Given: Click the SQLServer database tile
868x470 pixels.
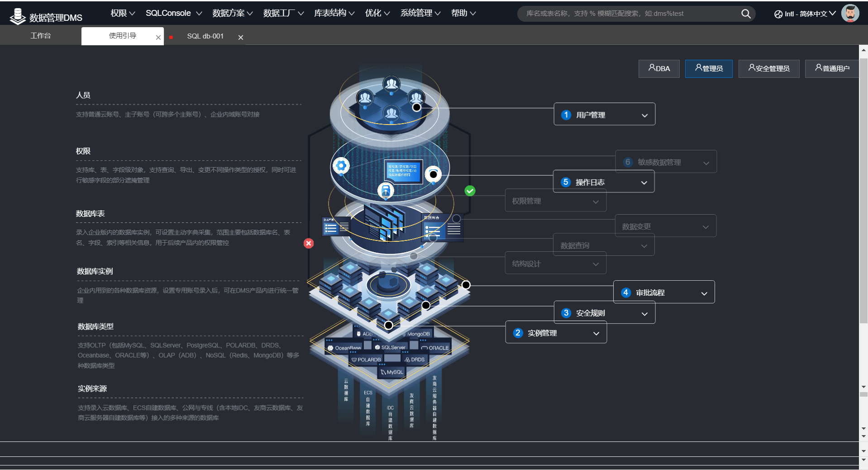Looking at the screenshot, I should [x=390, y=347].
